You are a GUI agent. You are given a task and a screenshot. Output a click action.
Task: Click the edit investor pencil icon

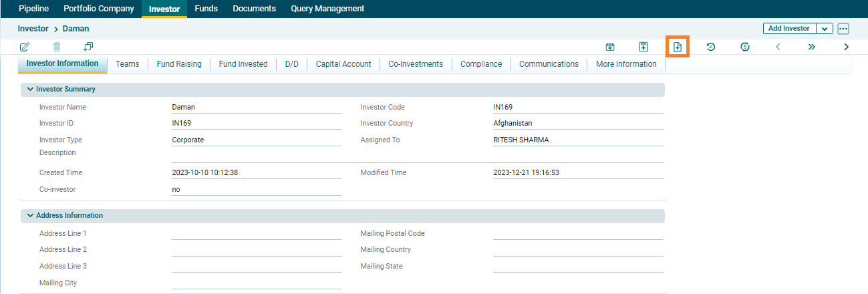[25, 47]
